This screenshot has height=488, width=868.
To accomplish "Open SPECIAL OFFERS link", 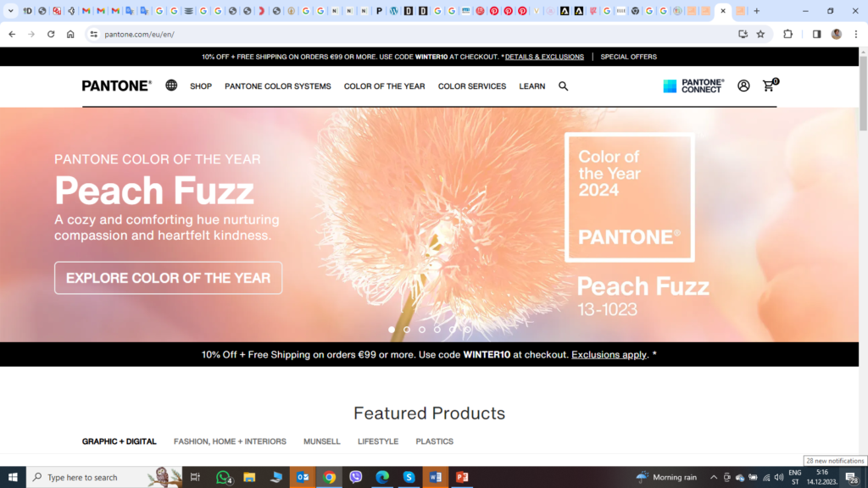I will coord(628,57).
